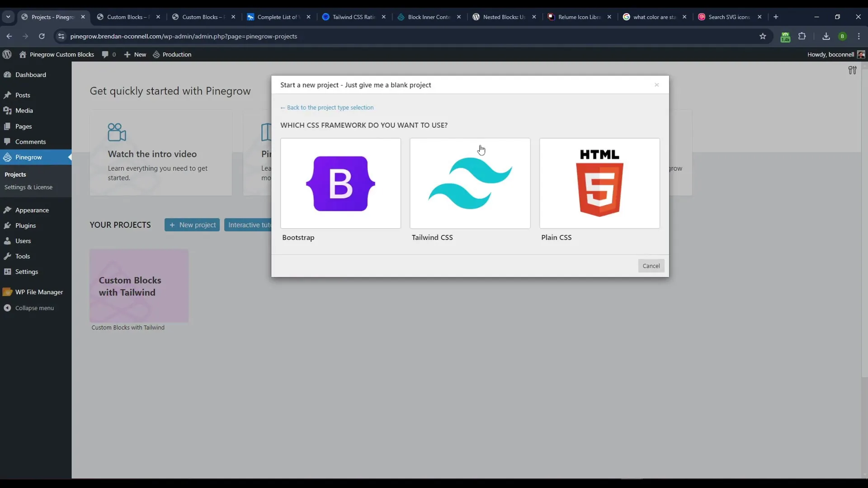
Task: Open the Howdy, boconnell account menu
Action: pos(836,54)
